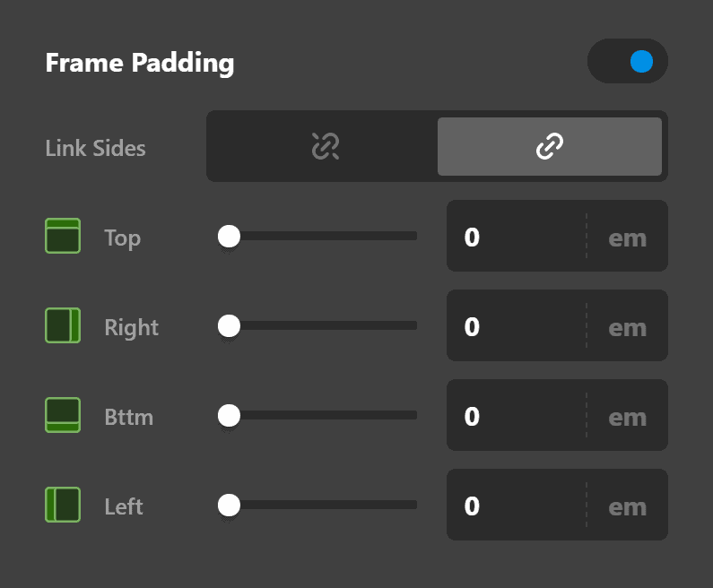Select the linked sides chain icon
The image size is (713, 588).
click(549, 146)
